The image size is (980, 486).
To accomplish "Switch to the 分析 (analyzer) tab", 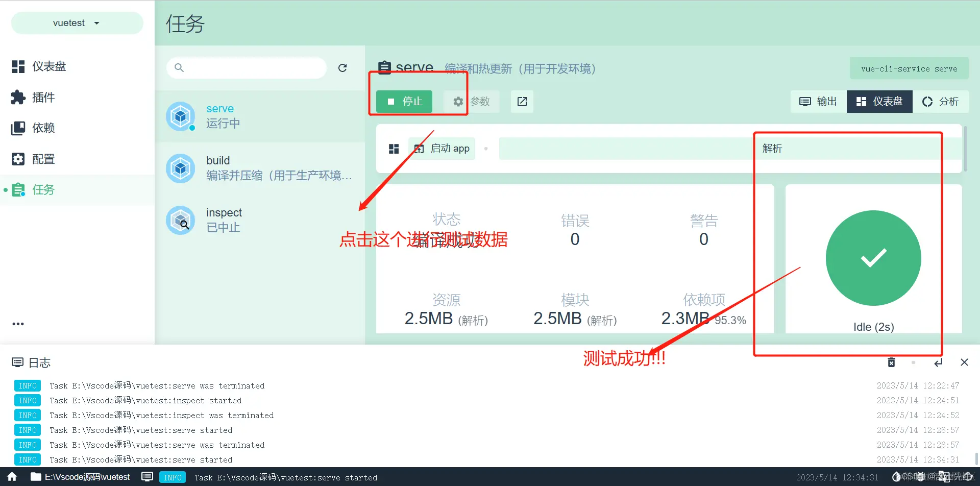I will click(x=941, y=101).
